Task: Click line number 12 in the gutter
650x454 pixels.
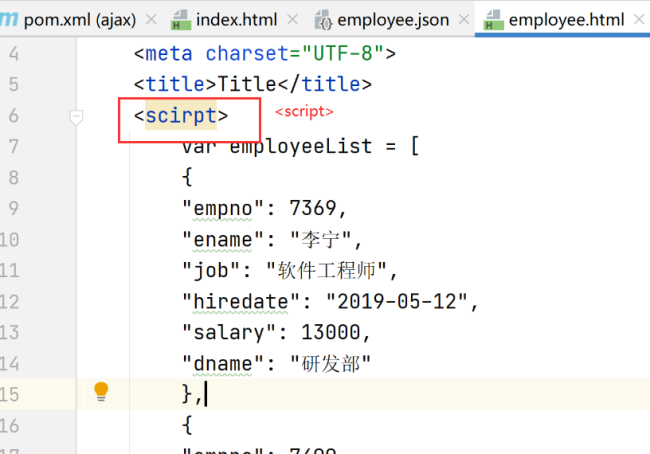Action: 10,302
